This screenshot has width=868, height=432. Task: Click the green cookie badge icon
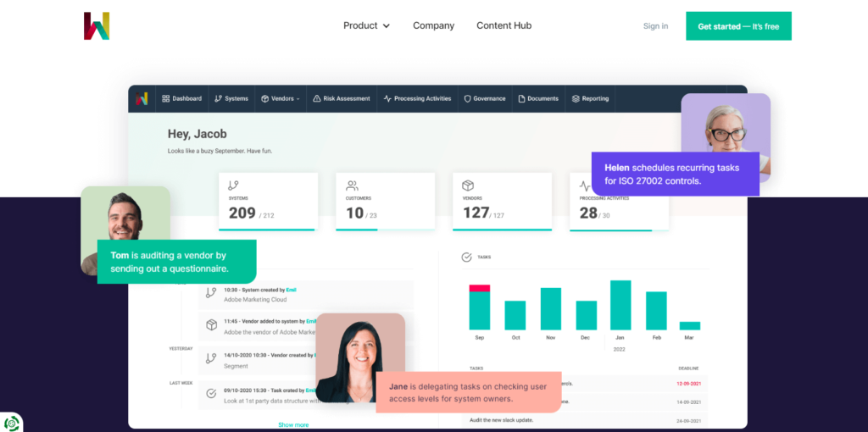click(11, 424)
